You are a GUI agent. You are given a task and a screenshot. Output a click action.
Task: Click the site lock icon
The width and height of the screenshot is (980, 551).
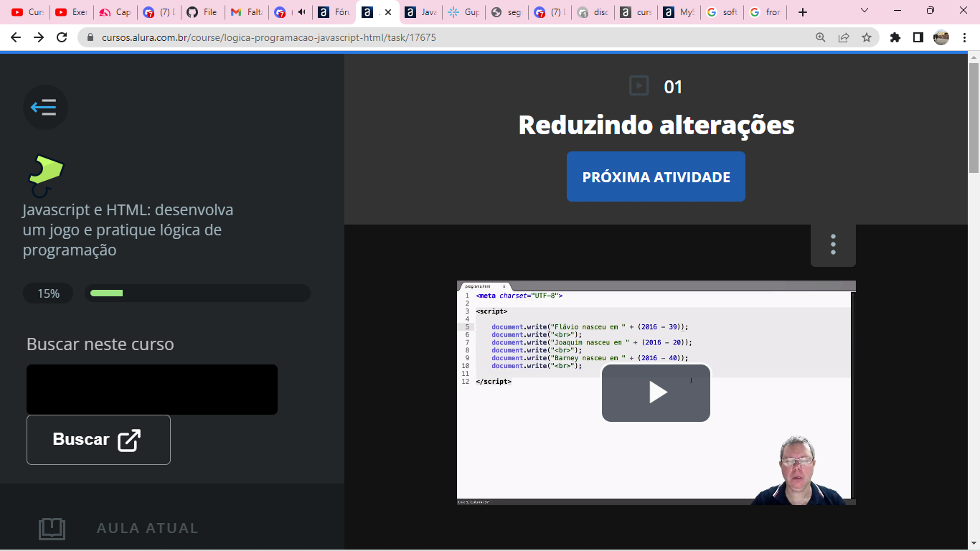pyautogui.click(x=90, y=37)
